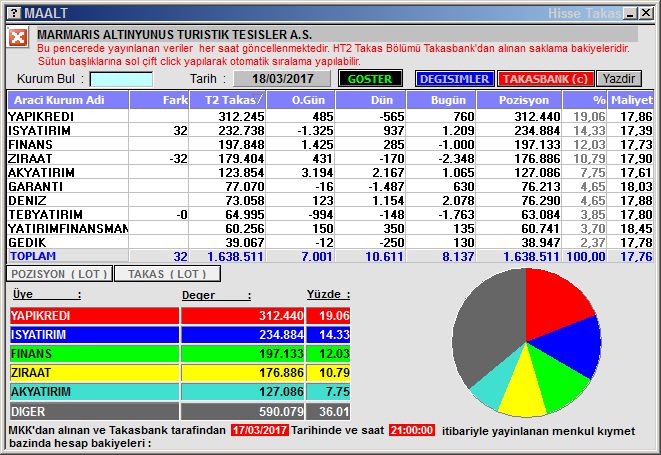Click the T2 Takas column header
This screenshot has height=455, width=661.
[x=228, y=100]
